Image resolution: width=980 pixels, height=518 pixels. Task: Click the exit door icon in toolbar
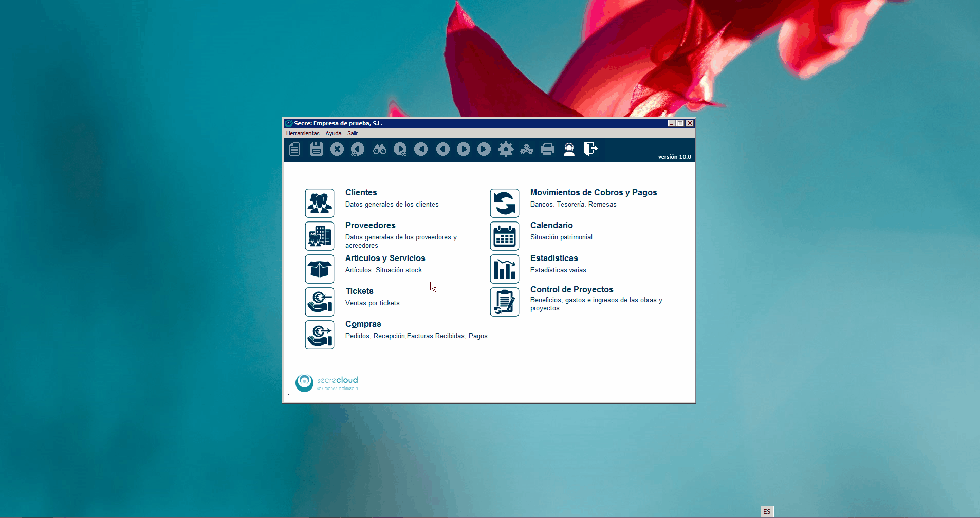(590, 149)
